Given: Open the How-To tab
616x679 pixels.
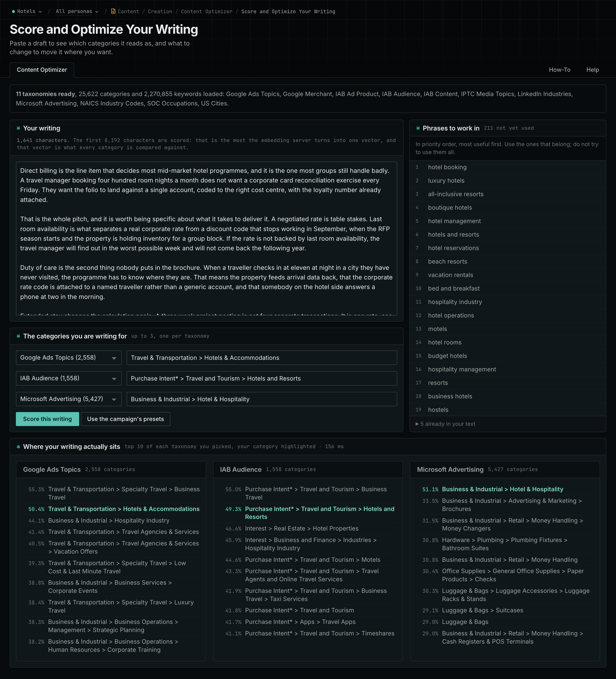Looking at the screenshot, I should coord(560,70).
